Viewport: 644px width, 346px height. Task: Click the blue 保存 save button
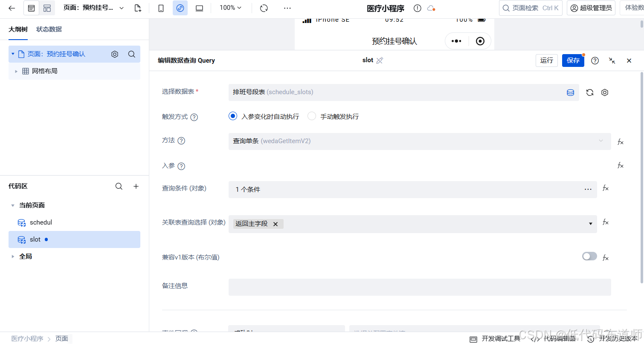573,60
